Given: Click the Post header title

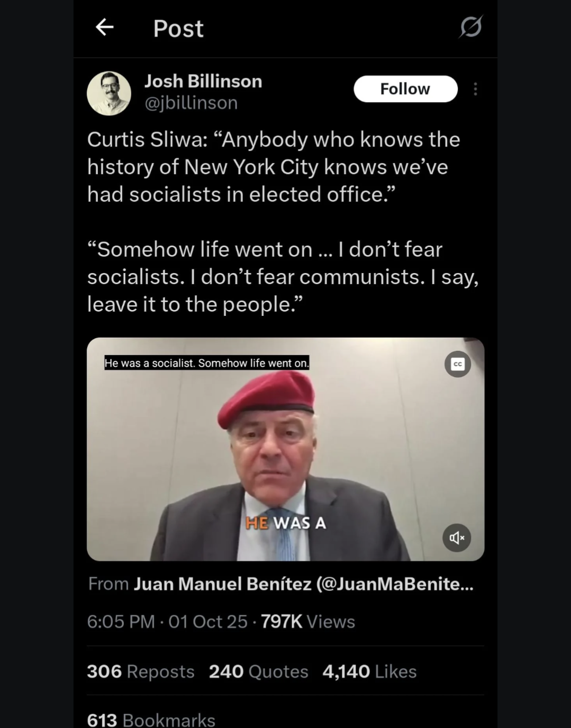Looking at the screenshot, I should pos(178,29).
